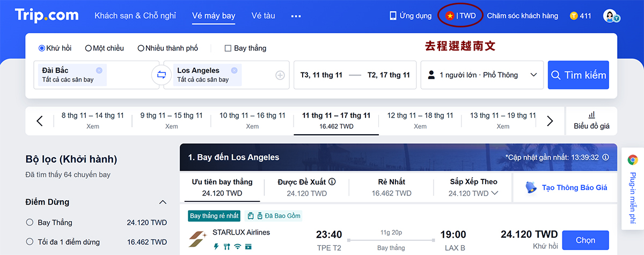
Task: Collapse the Điểm Dừng filter section
Action: [x=163, y=202]
